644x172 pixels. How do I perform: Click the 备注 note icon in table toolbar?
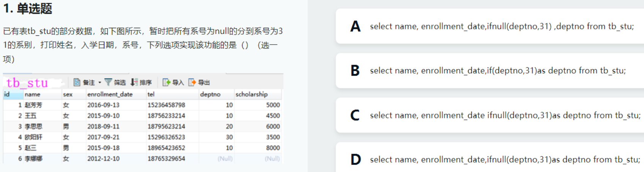click(x=77, y=82)
